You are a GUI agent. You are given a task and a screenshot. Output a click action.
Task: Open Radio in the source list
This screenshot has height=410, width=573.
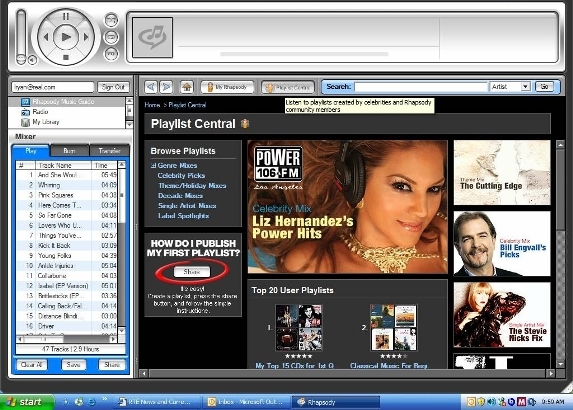click(67, 112)
